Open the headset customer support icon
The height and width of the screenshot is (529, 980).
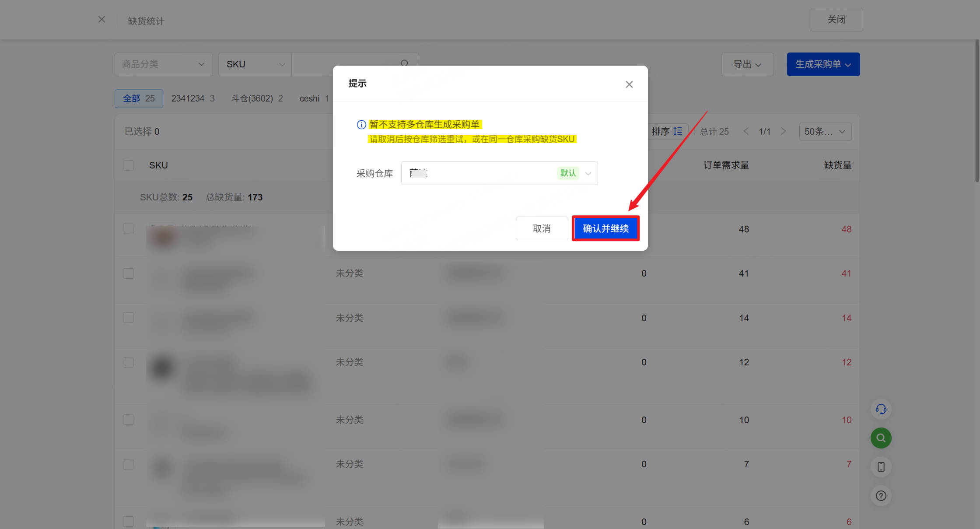(881, 409)
